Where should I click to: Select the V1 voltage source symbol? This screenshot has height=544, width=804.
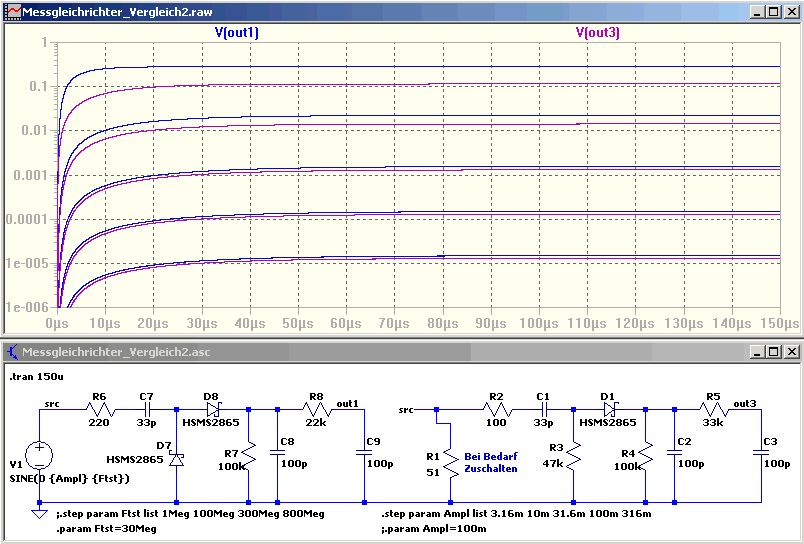[39, 455]
